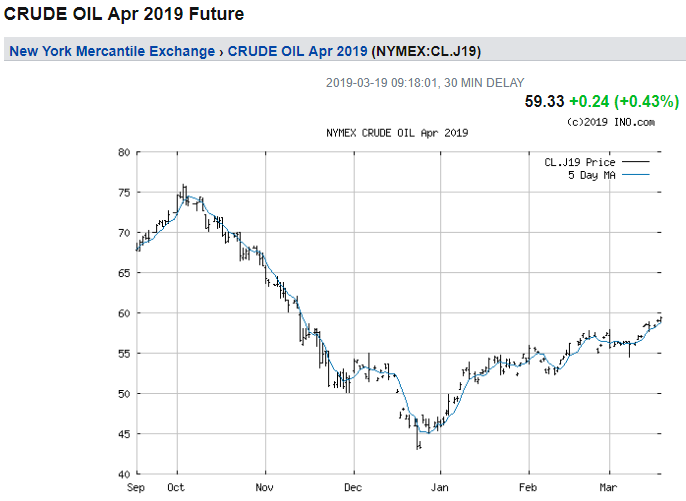The image size is (686, 501).
Task: Select the Dec label on the time axis
Action: point(353,489)
